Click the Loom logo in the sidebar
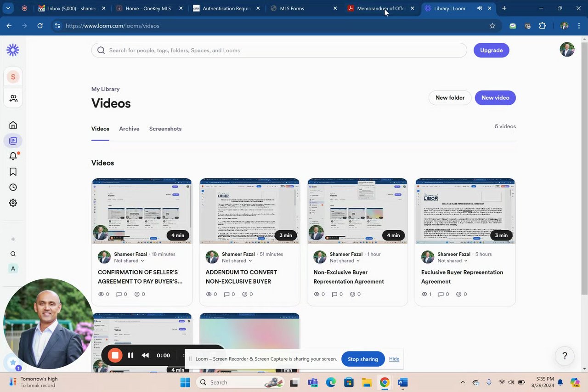This screenshot has height=392, width=588. (x=13, y=50)
